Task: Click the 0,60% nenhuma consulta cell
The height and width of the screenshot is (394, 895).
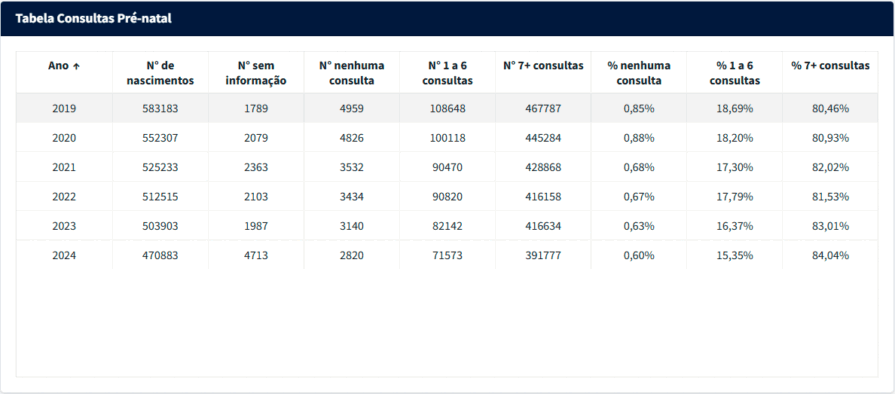Action: point(639,255)
